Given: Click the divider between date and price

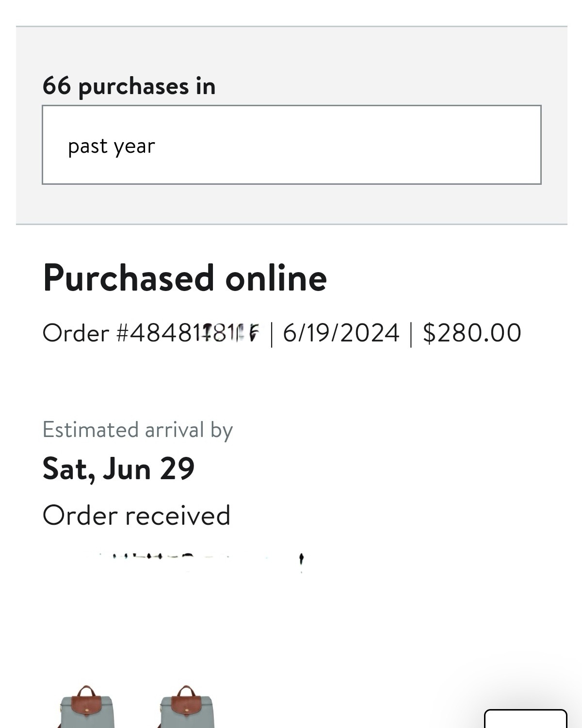Looking at the screenshot, I should (x=411, y=334).
